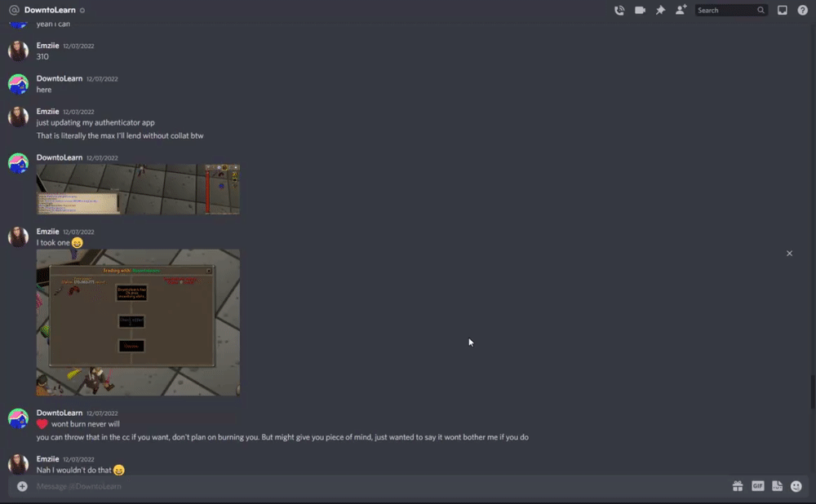Open Emziie's trade window screenshot attachment
This screenshot has width=816, height=504.
tap(138, 322)
